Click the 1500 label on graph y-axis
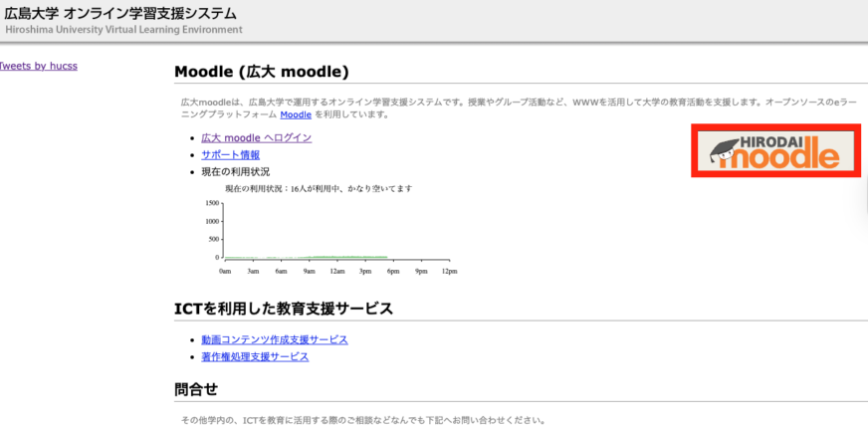Image resolution: width=868 pixels, height=429 pixels. 211,203
